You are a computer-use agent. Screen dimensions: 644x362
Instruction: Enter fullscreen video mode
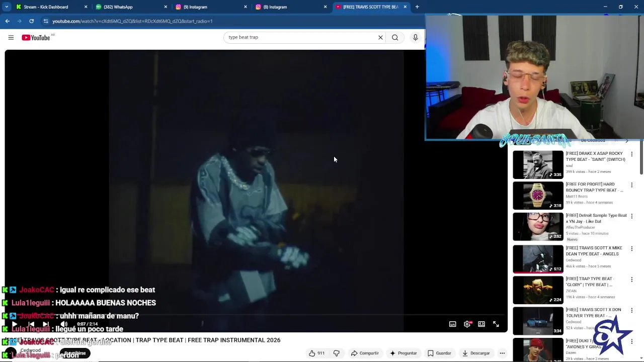[496, 324]
